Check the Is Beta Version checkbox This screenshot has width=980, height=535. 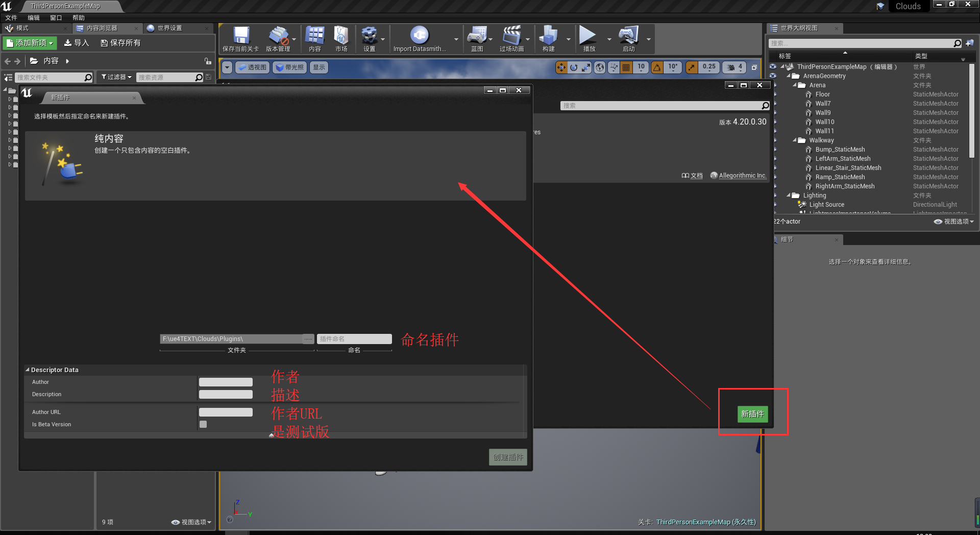(x=203, y=424)
